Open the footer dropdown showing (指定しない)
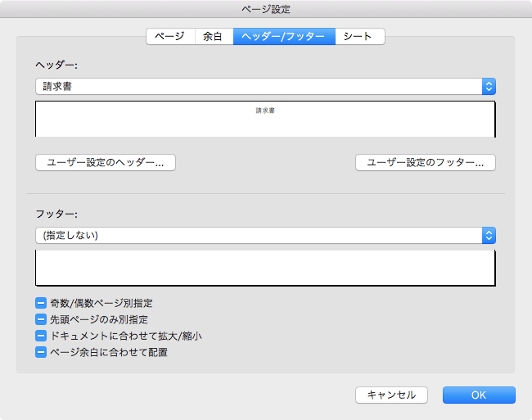The height and width of the screenshot is (420, 532). 265,236
